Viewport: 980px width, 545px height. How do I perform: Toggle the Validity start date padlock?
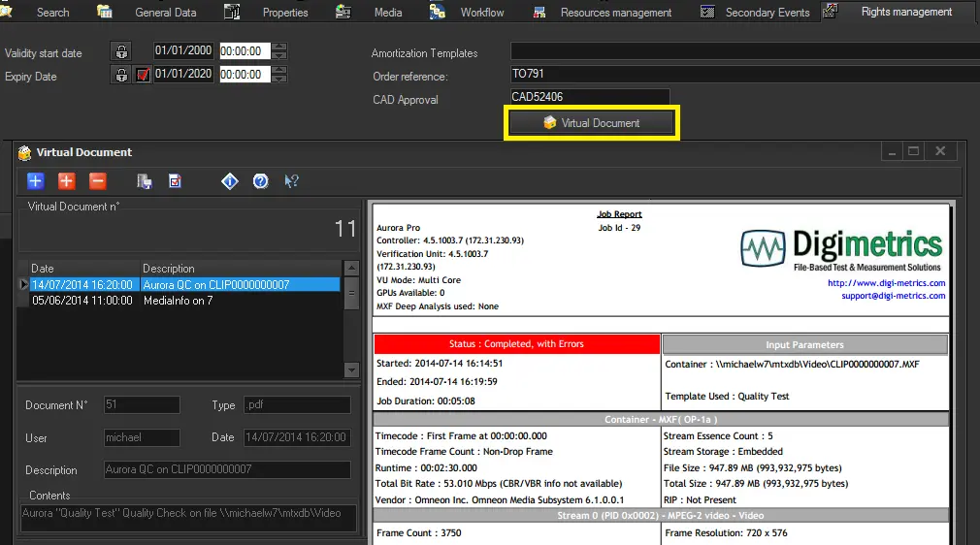[x=120, y=51]
